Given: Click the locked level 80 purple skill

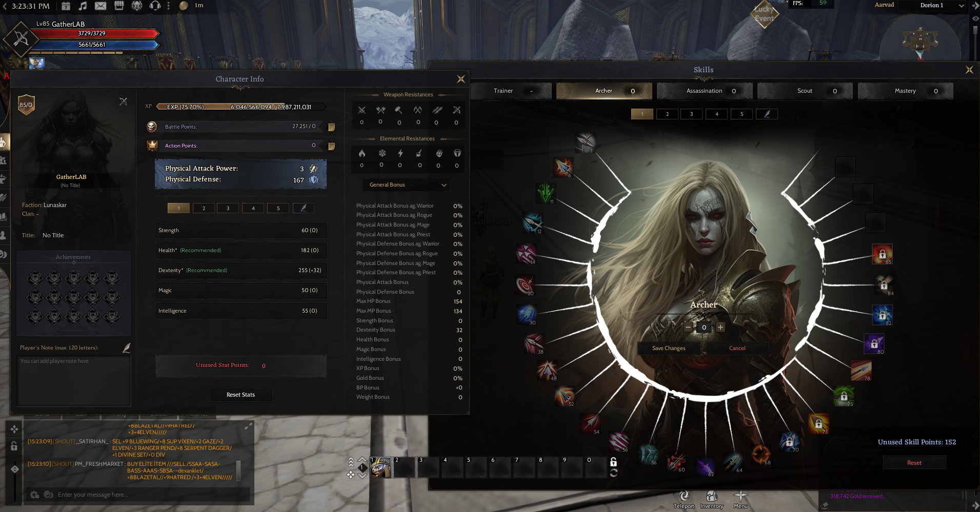Looking at the screenshot, I should (x=874, y=343).
